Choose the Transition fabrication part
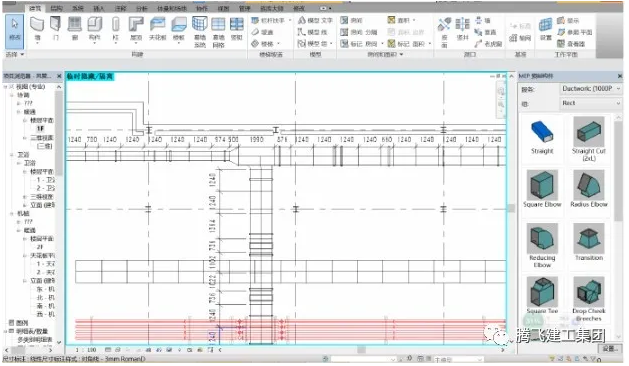Screen dimensions: 629x366 588,242
